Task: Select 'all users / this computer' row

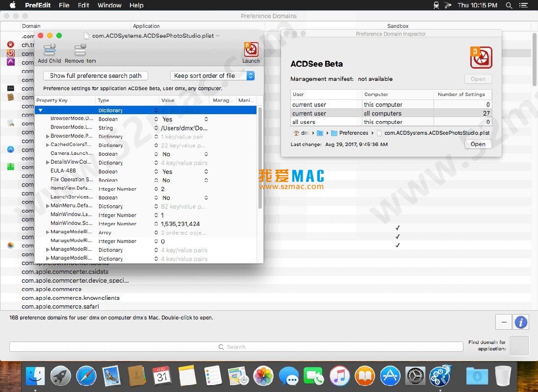Action: (x=391, y=122)
